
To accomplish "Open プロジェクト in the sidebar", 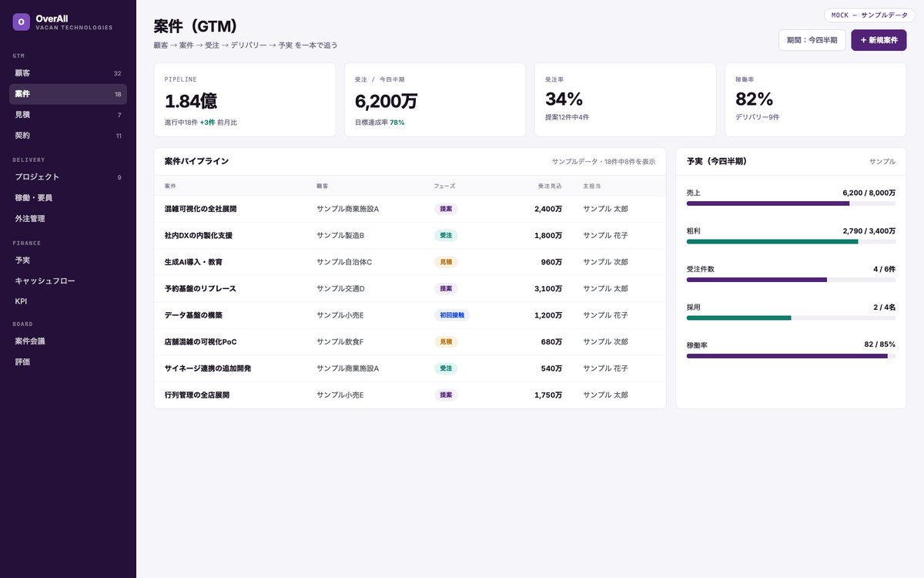I will coord(68,177).
